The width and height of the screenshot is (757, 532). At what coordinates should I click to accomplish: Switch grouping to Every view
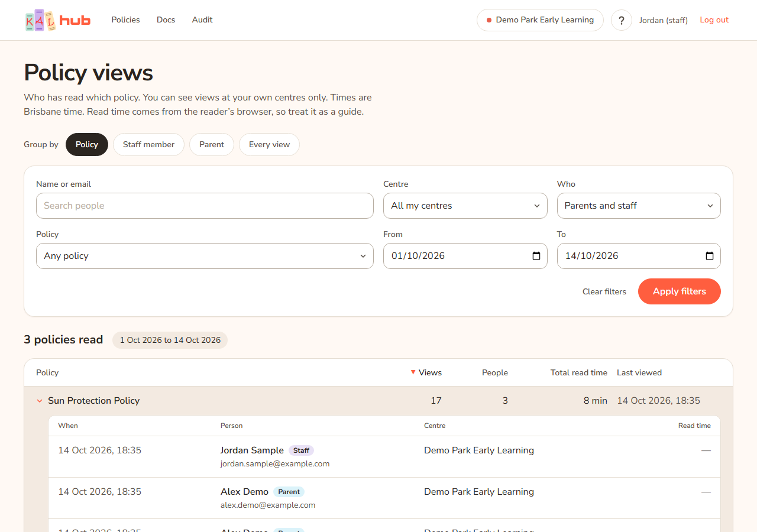[x=269, y=144]
